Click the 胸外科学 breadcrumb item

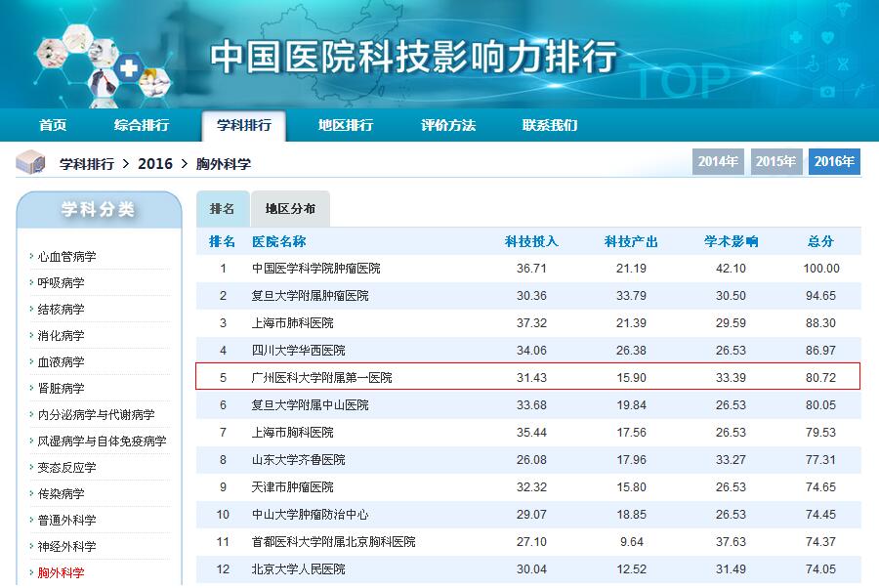pyautogui.click(x=223, y=164)
